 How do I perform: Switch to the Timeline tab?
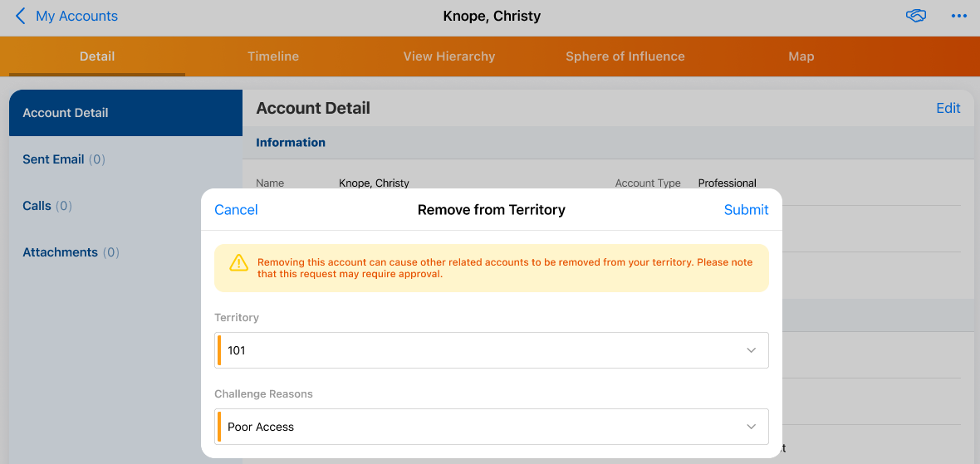pos(273,56)
